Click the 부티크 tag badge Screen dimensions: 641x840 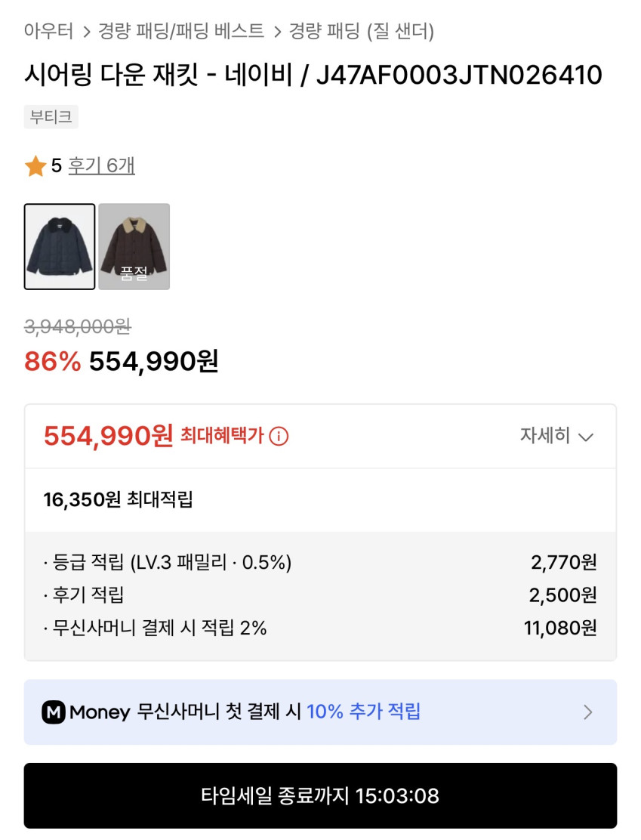pyautogui.click(x=51, y=117)
